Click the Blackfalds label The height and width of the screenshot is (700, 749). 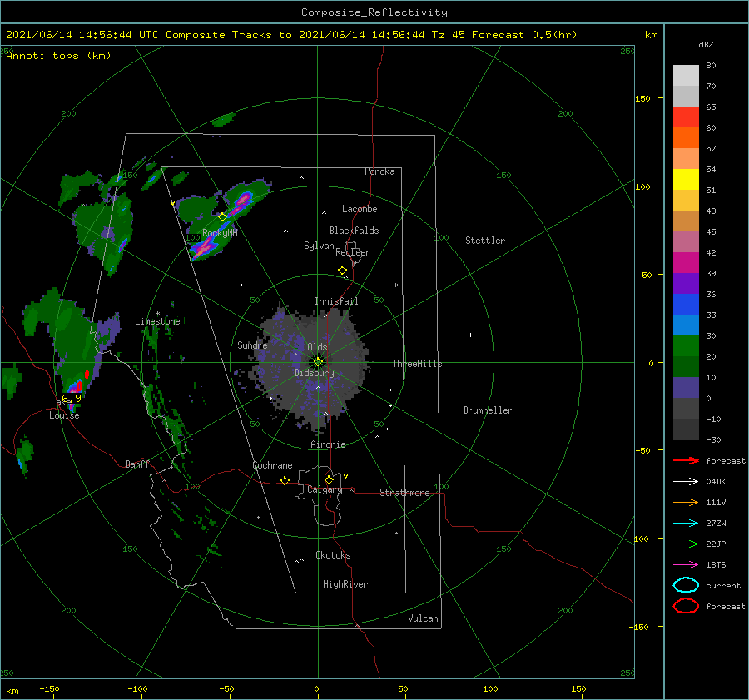click(x=354, y=231)
